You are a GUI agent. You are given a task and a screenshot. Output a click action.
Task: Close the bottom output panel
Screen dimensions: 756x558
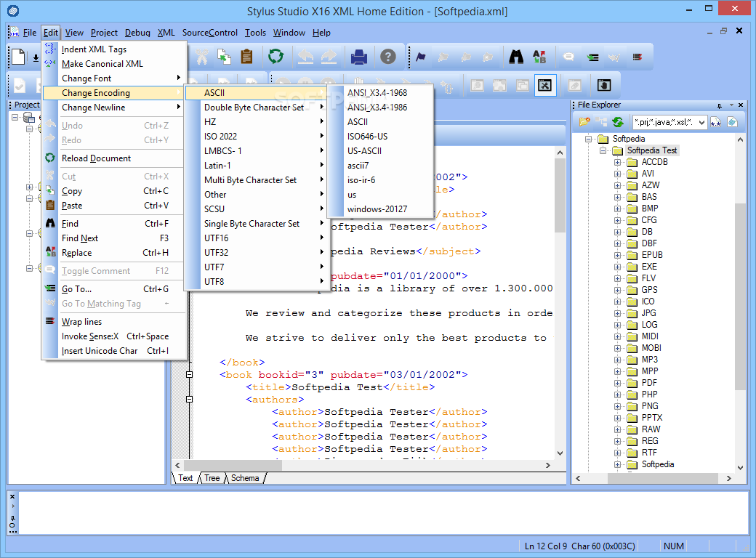point(12,497)
